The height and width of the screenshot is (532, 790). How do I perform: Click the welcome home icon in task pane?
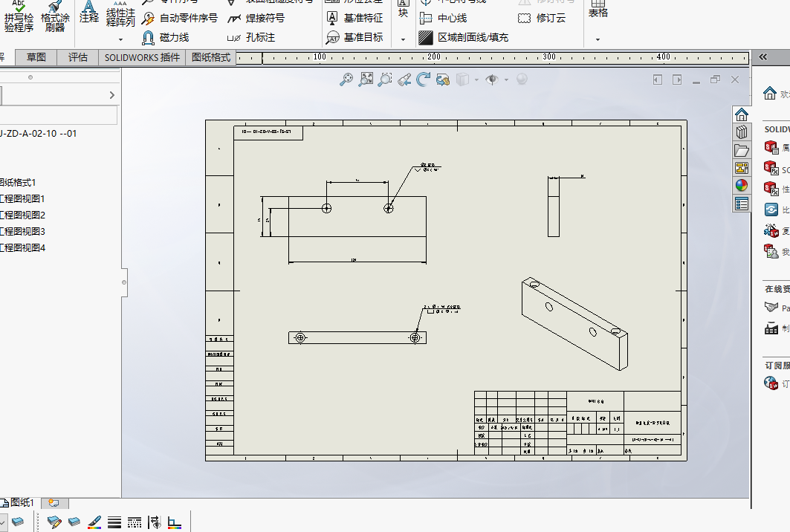[770, 93]
